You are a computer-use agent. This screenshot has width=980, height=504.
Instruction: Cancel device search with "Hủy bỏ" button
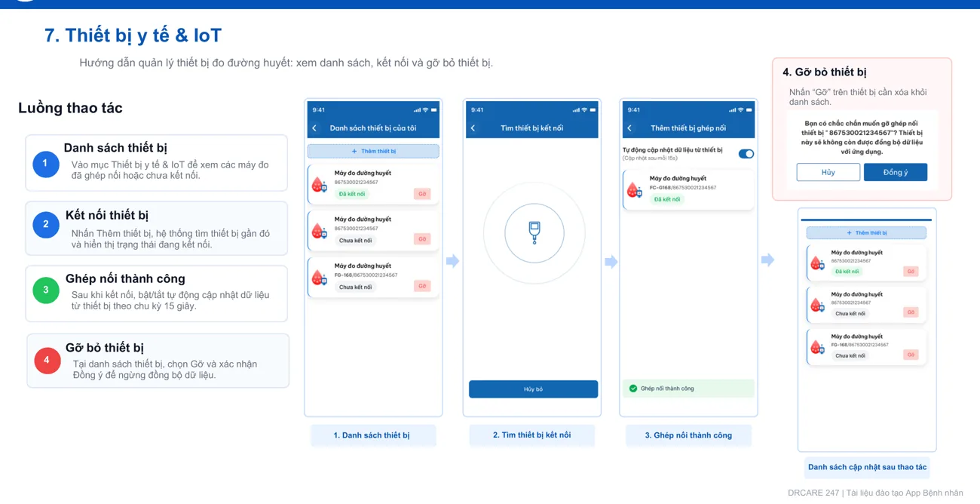[x=533, y=389]
